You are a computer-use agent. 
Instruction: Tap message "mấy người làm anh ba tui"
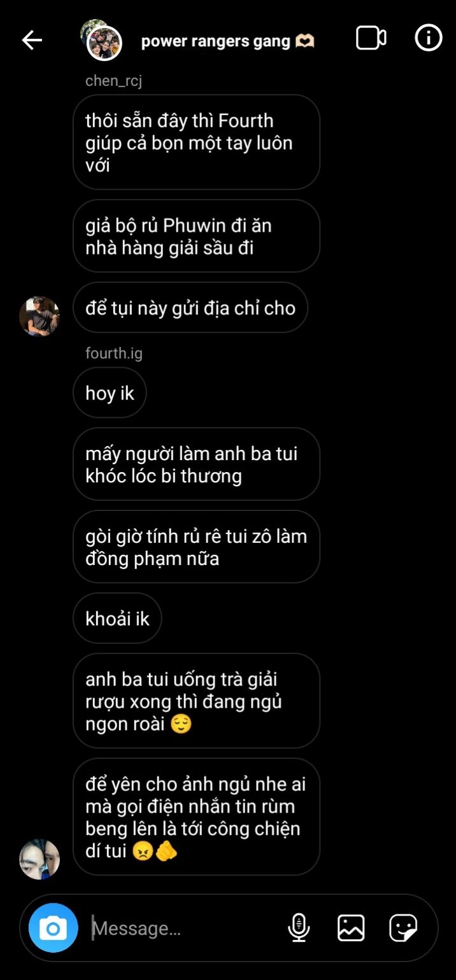tap(196, 464)
